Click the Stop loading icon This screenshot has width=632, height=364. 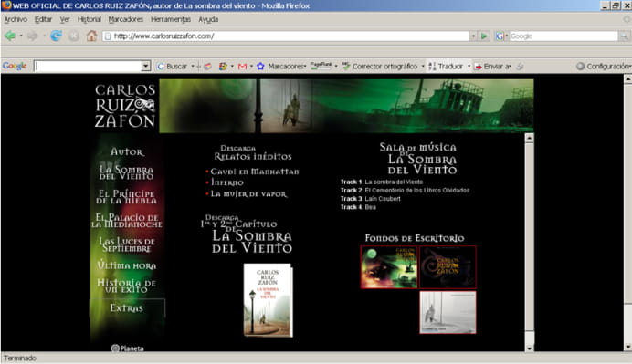pos(74,36)
